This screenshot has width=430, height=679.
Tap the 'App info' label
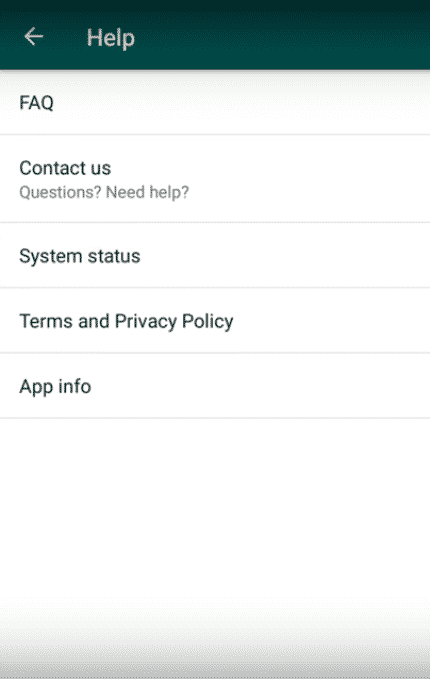[x=55, y=387]
